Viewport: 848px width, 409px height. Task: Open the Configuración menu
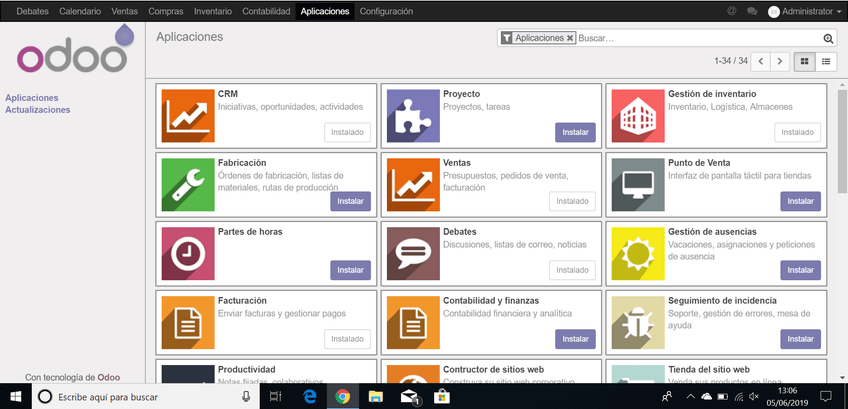coord(386,11)
